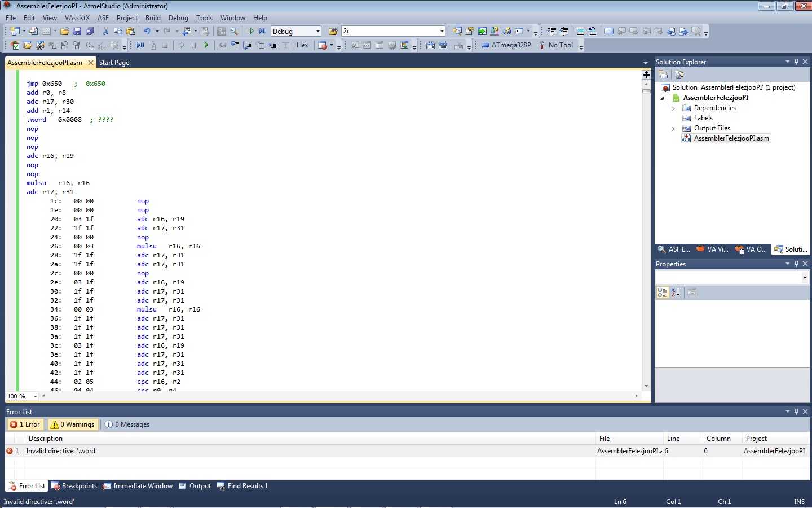Switch to the ASF Explorer panel tab

click(x=674, y=249)
